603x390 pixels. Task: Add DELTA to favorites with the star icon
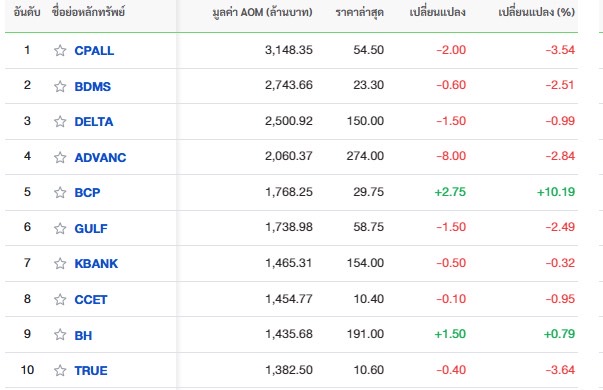coord(60,122)
